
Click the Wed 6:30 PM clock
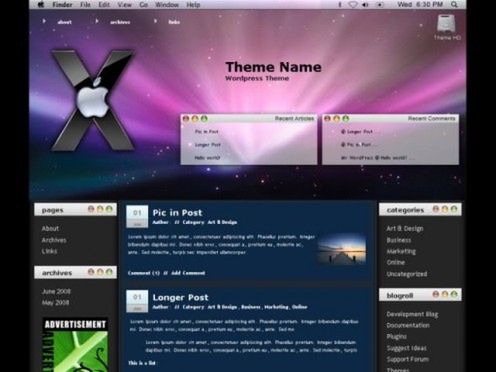click(420, 5)
